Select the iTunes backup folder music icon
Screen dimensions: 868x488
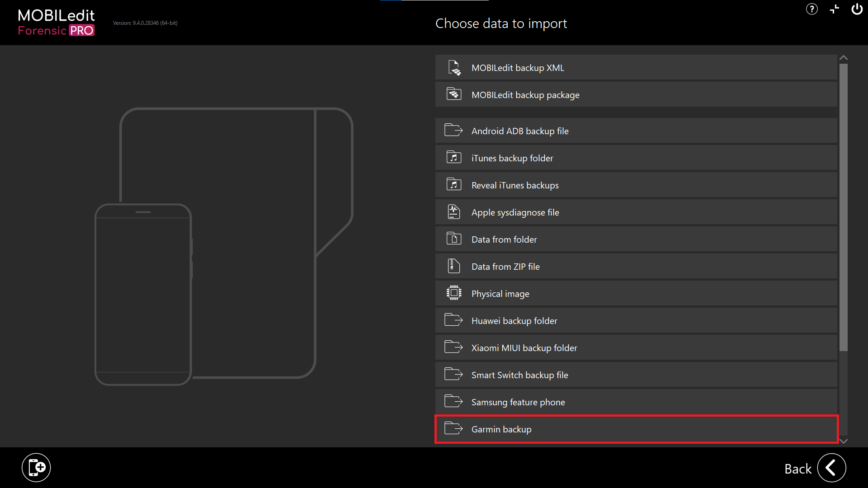(x=454, y=158)
